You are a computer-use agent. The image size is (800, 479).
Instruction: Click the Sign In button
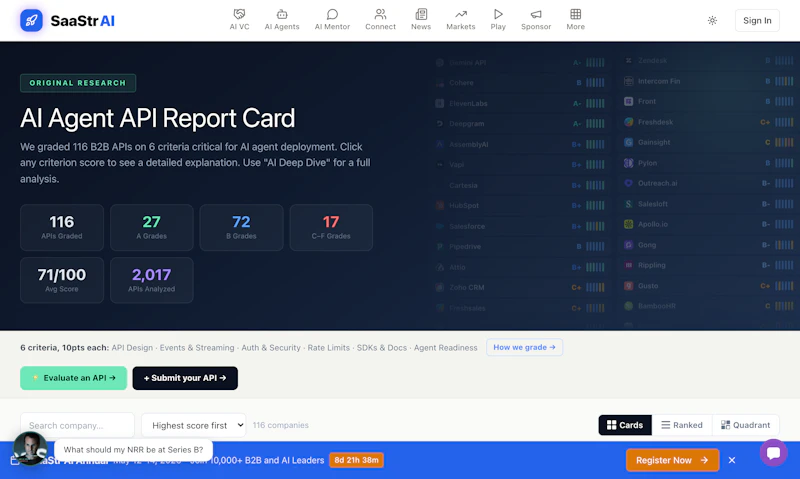click(x=757, y=20)
